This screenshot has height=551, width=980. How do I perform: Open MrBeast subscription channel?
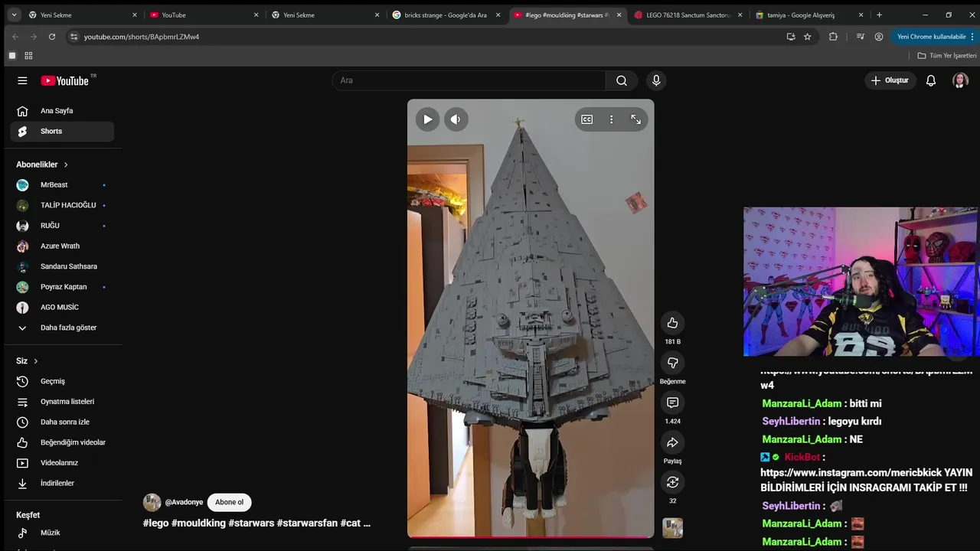pyautogui.click(x=62, y=184)
